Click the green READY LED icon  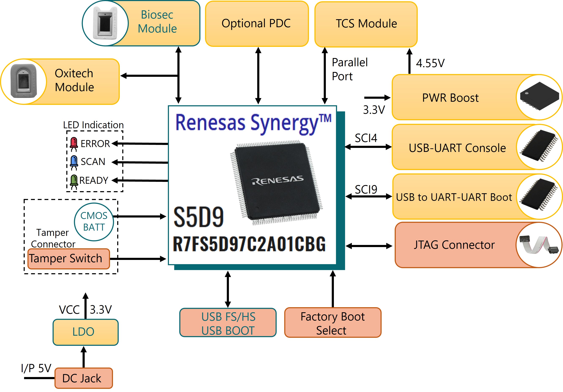(x=74, y=182)
